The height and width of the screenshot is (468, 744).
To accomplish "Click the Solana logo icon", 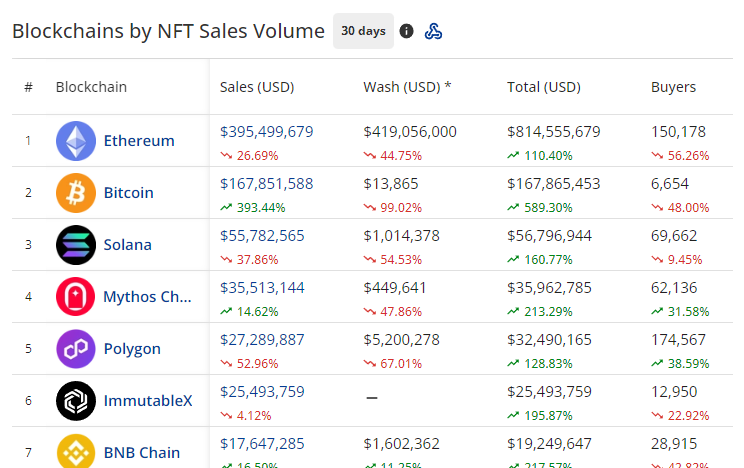I will pos(76,245).
